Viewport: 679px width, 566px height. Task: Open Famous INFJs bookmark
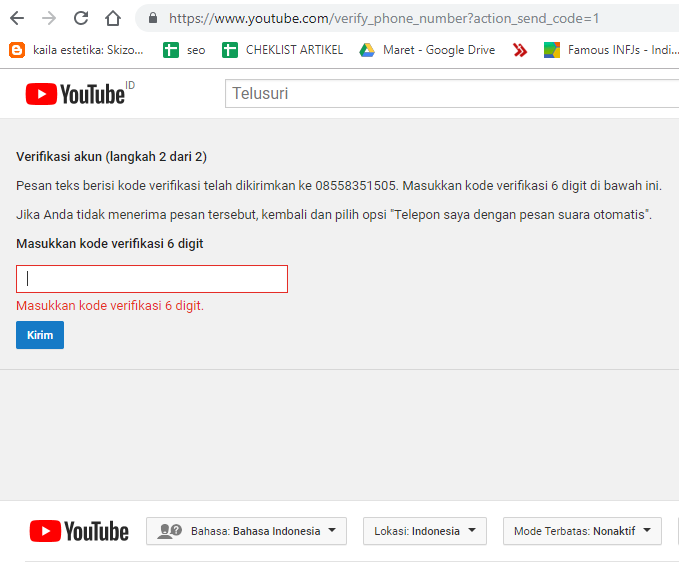tap(611, 50)
